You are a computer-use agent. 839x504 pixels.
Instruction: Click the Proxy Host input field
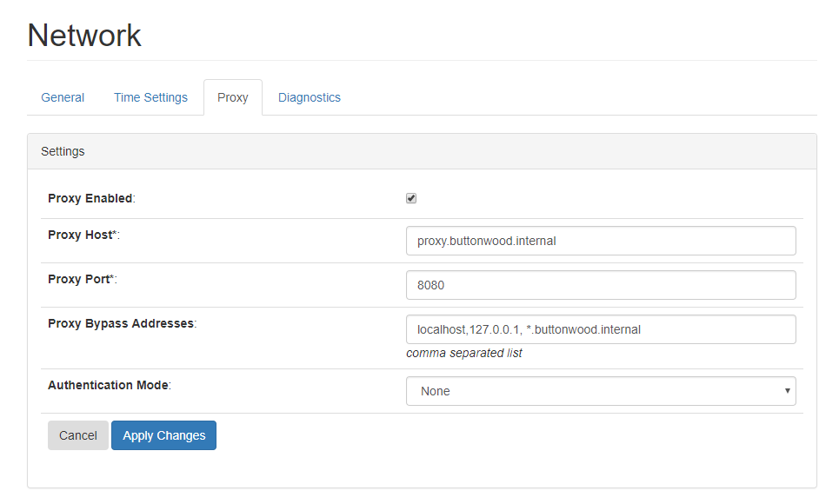(x=601, y=241)
